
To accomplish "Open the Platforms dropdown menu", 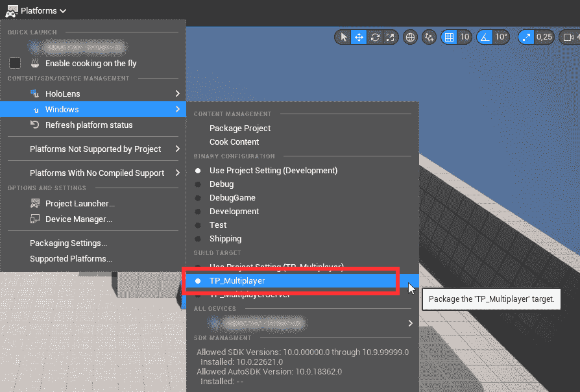I will point(36,11).
